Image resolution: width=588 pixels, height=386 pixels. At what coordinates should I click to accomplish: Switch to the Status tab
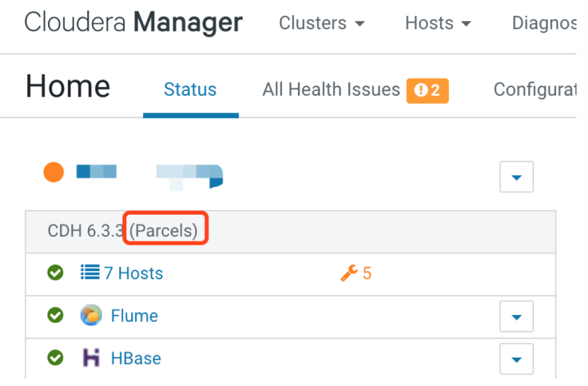[x=190, y=90]
